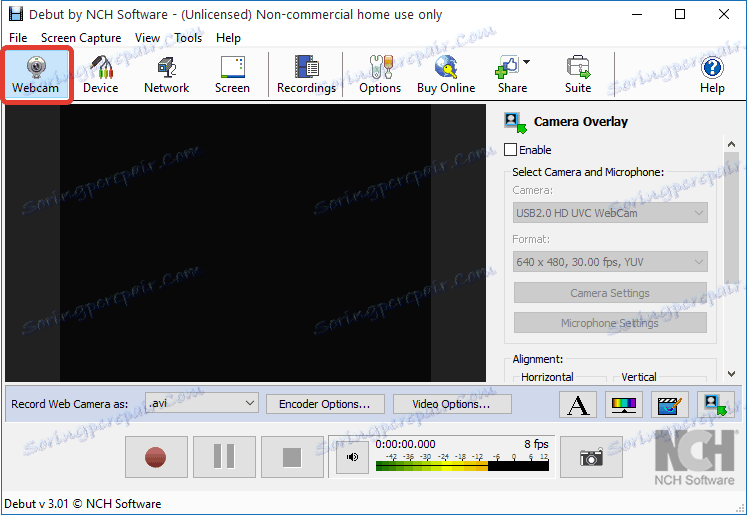Click the Horrizontal alignment label

coord(547,377)
